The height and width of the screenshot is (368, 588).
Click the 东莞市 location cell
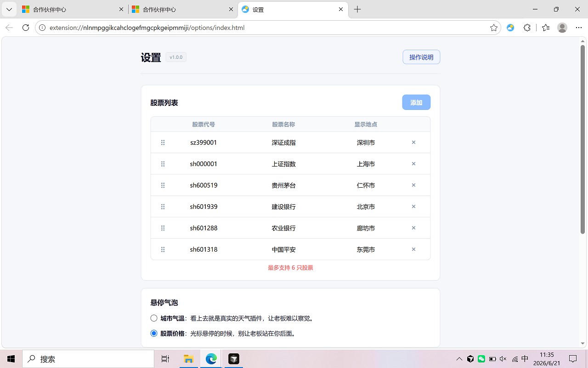click(366, 249)
